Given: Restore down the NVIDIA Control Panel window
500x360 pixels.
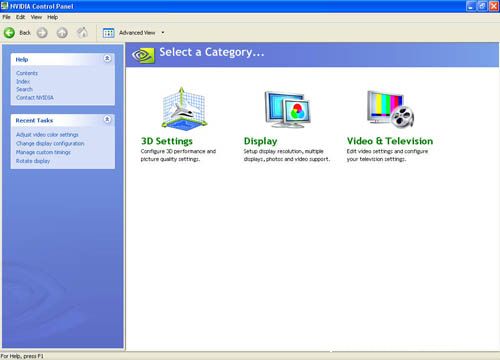Looking at the screenshot, I should tap(482, 6).
